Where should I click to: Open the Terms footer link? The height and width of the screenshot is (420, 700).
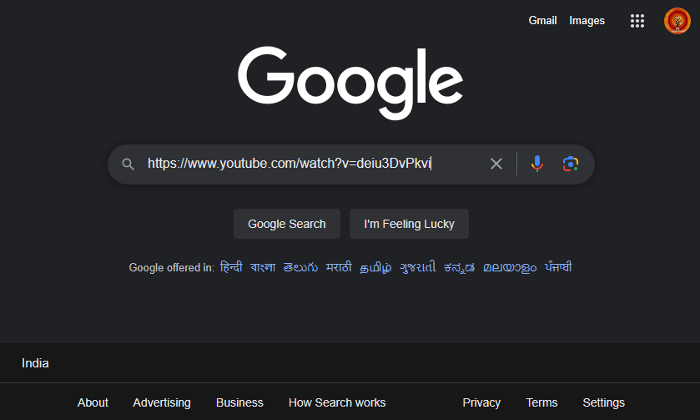542,403
